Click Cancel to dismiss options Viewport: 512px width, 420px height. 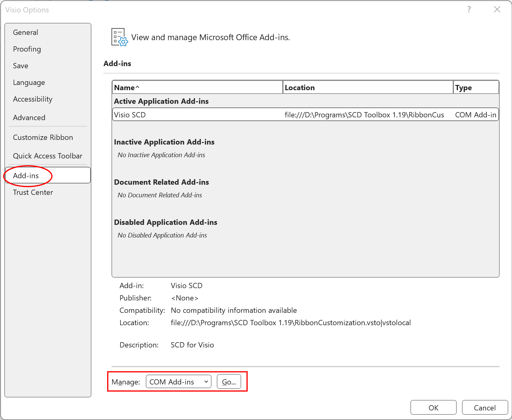click(x=485, y=408)
